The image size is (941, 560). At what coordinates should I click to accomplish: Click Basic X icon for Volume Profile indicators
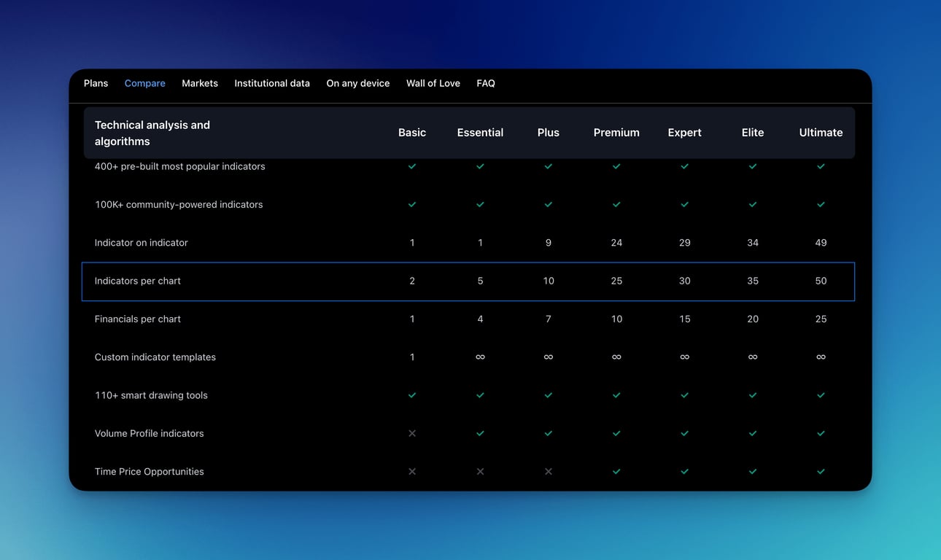click(412, 433)
